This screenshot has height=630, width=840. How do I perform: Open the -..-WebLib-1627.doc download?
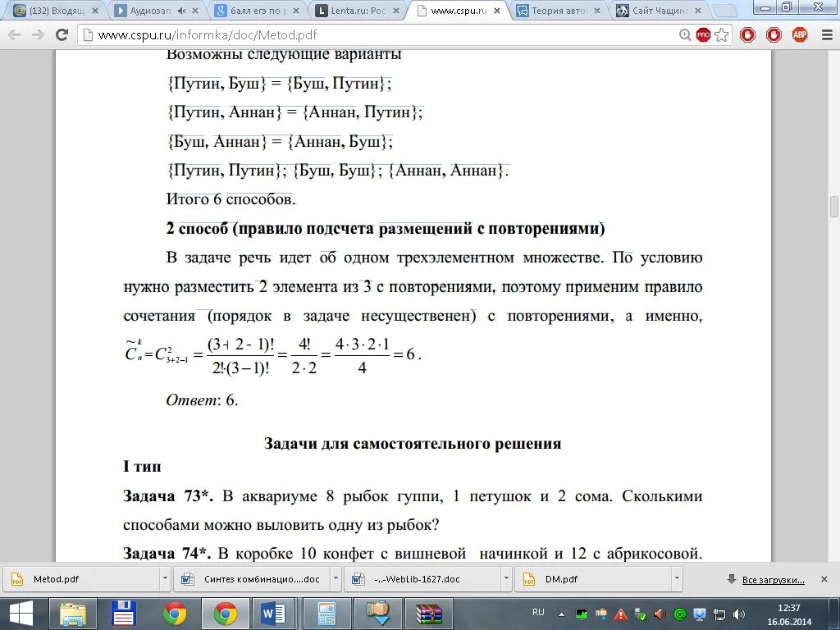click(x=422, y=579)
